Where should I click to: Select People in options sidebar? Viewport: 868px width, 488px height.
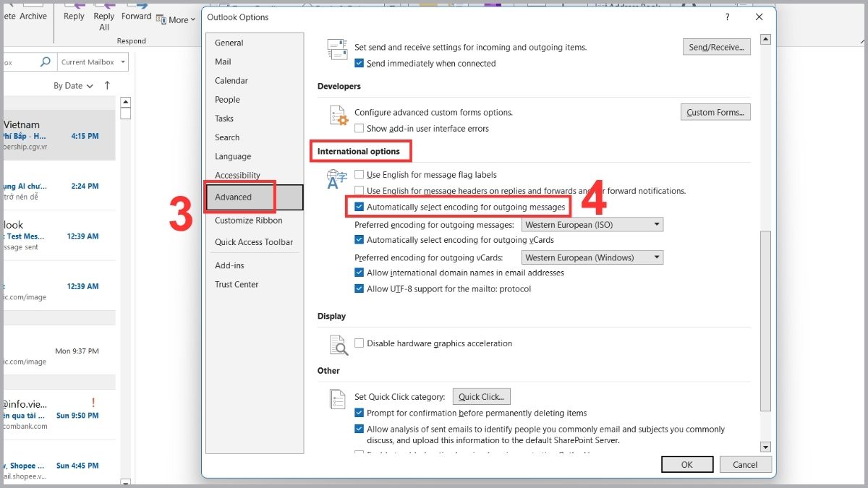pos(227,100)
